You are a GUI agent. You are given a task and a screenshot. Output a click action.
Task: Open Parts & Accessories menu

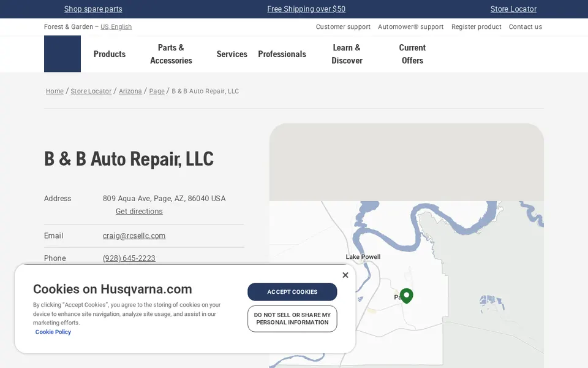coord(171,54)
